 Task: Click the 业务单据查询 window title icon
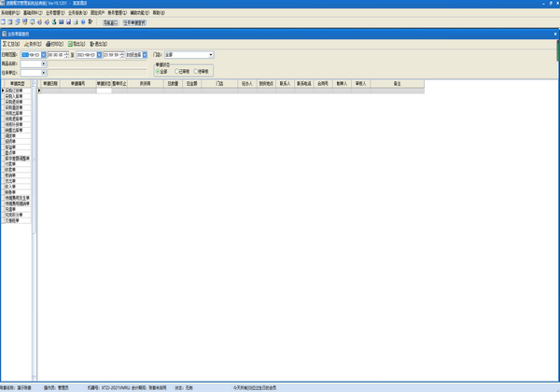click(4, 33)
